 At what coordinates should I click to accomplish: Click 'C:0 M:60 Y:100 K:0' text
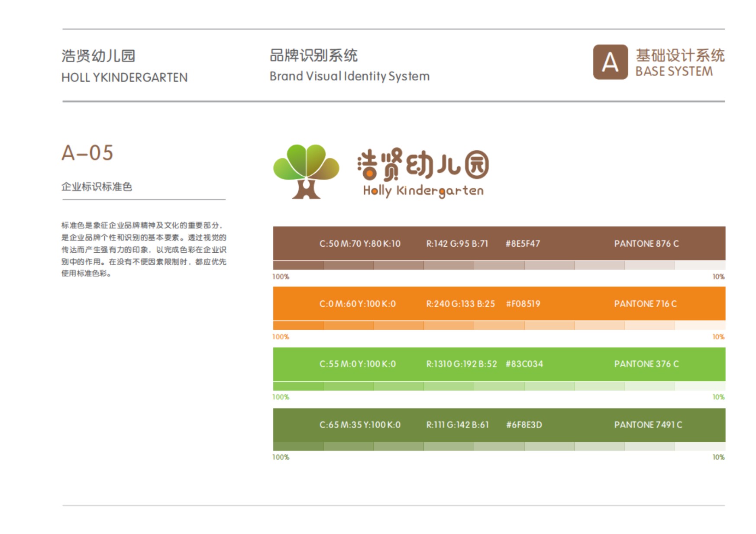[358, 304]
